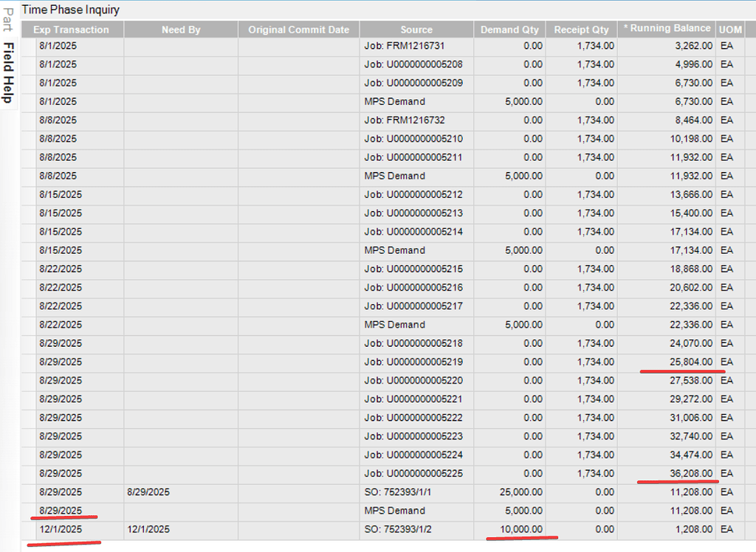
Task: Sort by the Running Balance column header
Action: point(665,29)
